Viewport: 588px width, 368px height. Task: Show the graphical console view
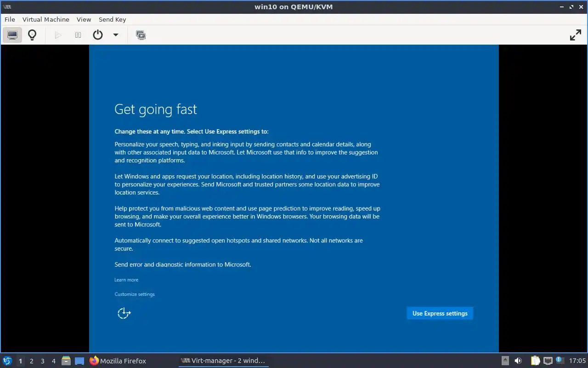click(x=12, y=35)
